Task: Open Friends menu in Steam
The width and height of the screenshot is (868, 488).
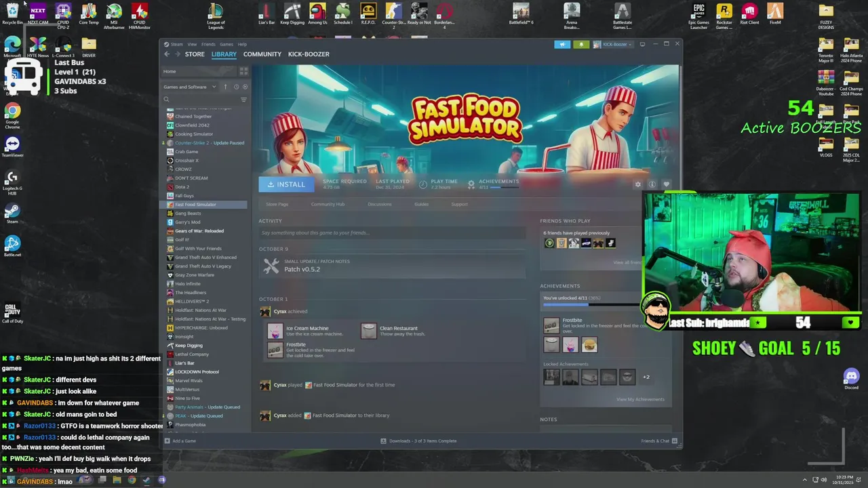Action: point(208,44)
